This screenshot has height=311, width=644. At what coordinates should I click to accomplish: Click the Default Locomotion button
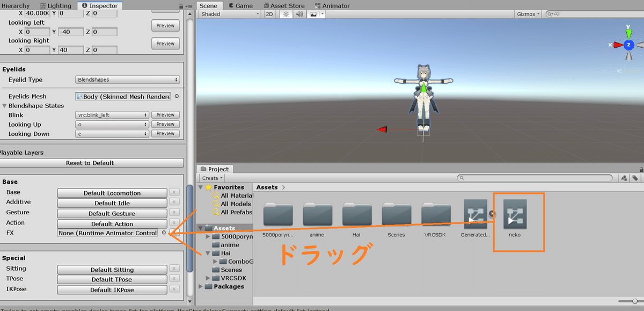point(112,193)
